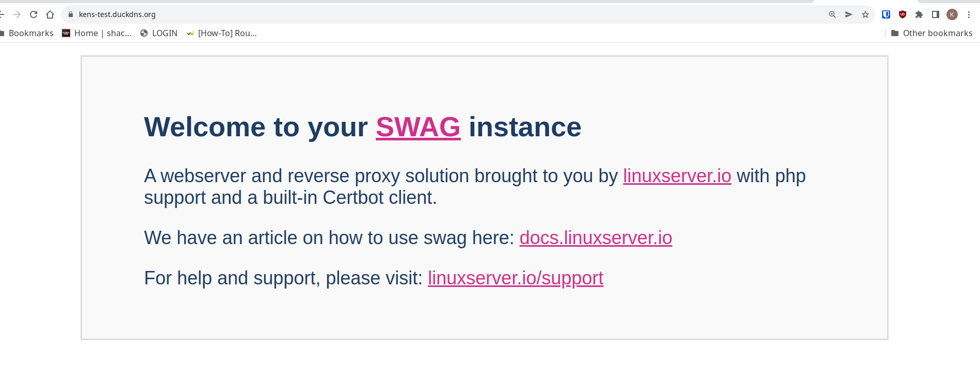Screen dimensions: 980x368
Task: Expand the Other bookmarks folder
Action: coord(932,33)
